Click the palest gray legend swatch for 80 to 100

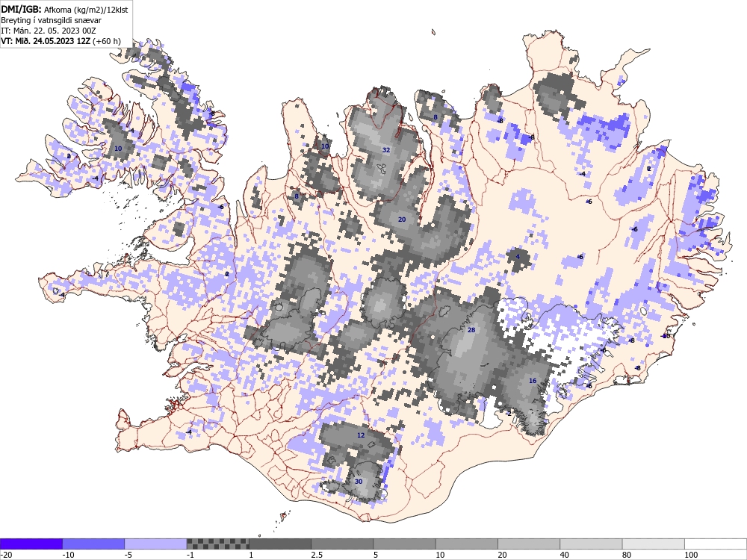click(654, 544)
